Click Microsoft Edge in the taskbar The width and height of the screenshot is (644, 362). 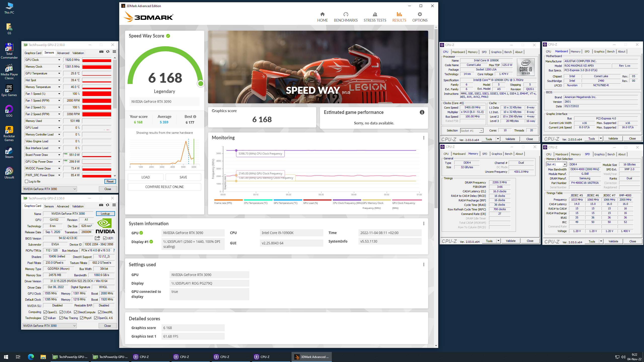31,357
